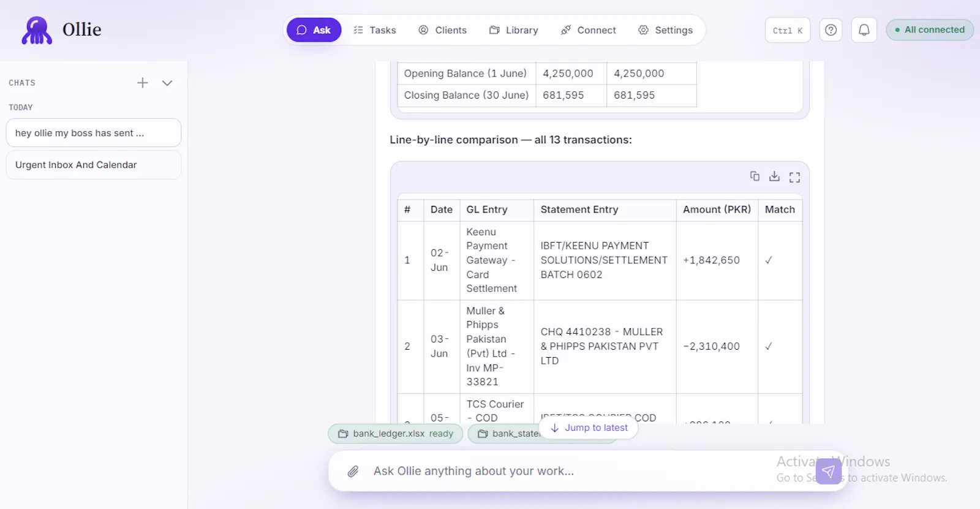Click the All connected status badge
The height and width of the screenshot is (509, 980).
(930, 29)
